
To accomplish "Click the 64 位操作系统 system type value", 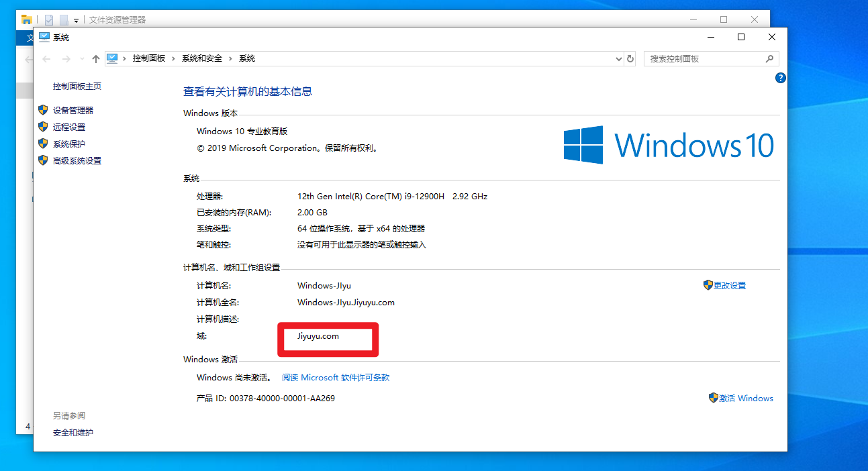I will [361, 229].
